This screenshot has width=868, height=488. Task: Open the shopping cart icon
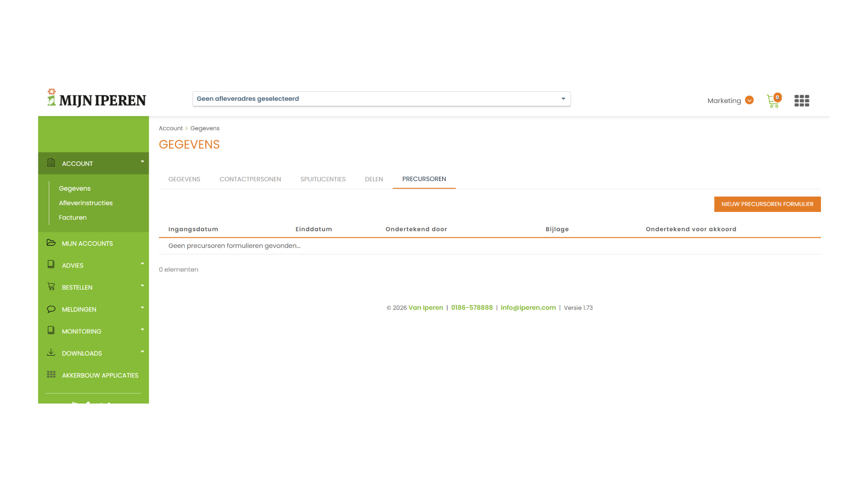(x=773, y=101)
